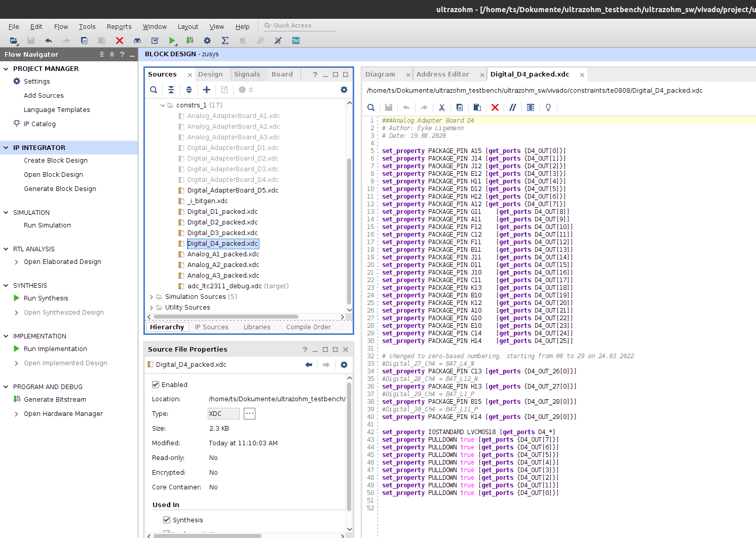This screenshot has height=538, width=756.
Task: Click the lightbulb icon in editor toolbar
Action: tap(548, 107)
